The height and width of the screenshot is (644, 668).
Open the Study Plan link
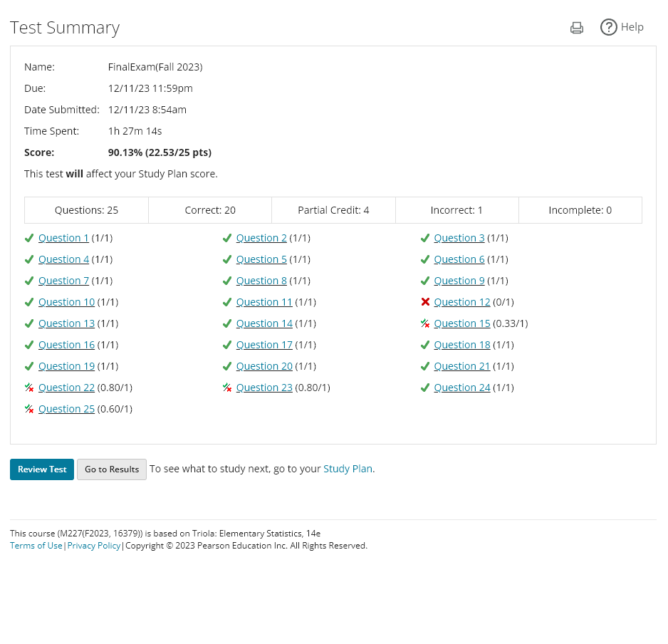pos(348,469)
